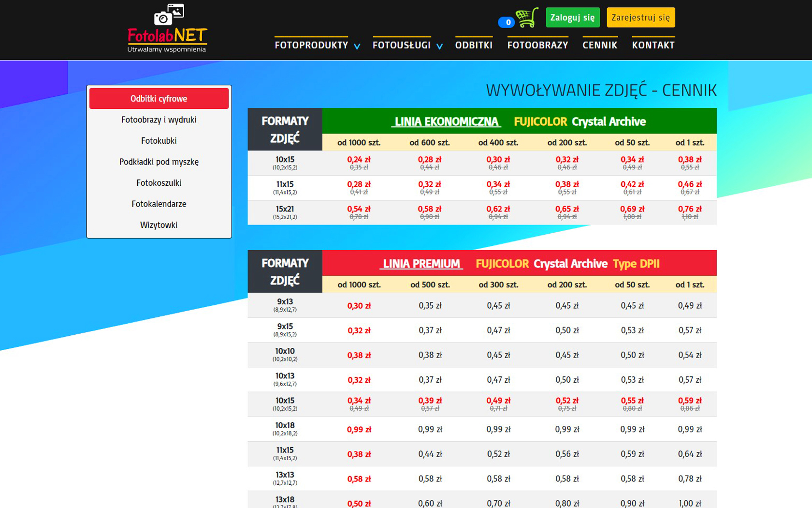The image size is (812, 508).
Task: Click premium 9x15 format row label
Action: pos(285,330)
